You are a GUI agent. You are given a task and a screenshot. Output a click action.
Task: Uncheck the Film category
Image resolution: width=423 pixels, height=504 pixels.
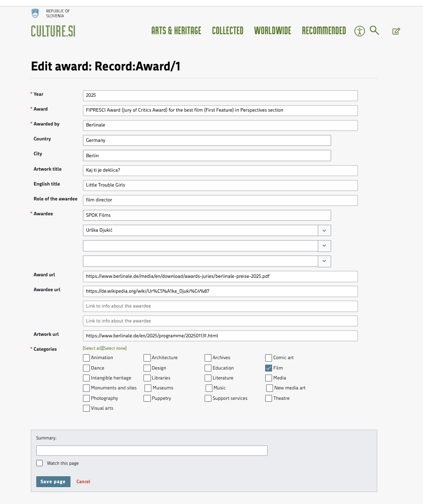(269, 368)
